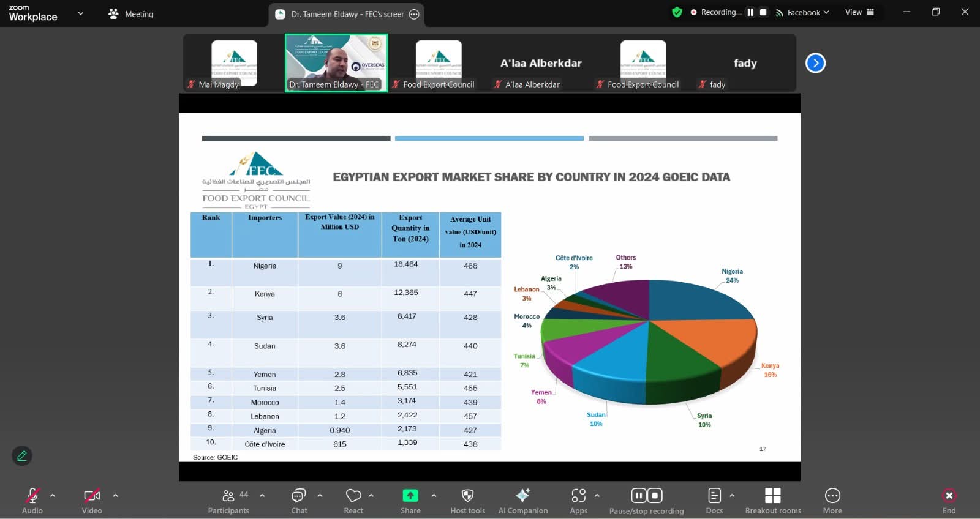Turn on the camera with Video button
Screen dimensions: 980x519
(92, 501)
